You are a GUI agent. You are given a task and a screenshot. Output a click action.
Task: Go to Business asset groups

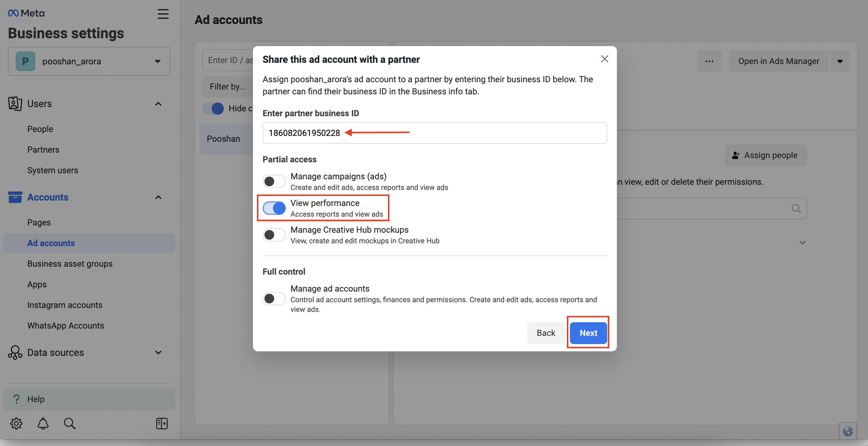click(x=70, y=264)
